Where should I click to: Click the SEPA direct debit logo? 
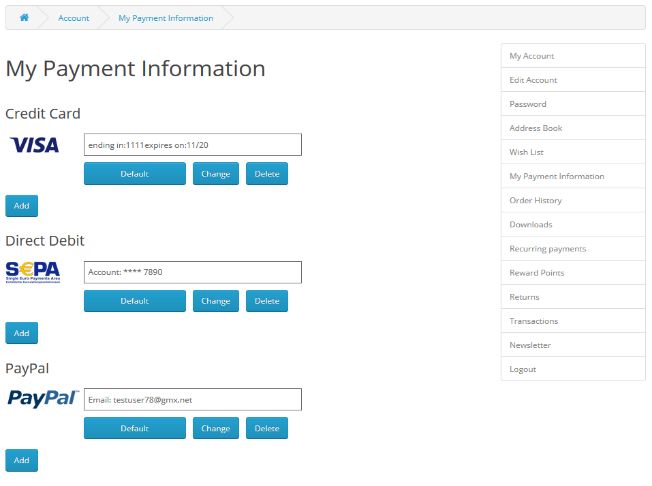point(33,271)
